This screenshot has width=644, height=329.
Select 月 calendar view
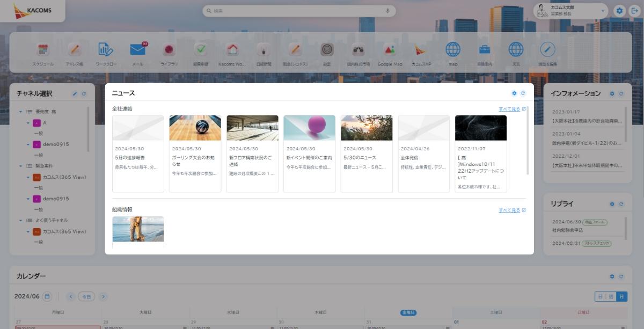(x=621, y=296)
